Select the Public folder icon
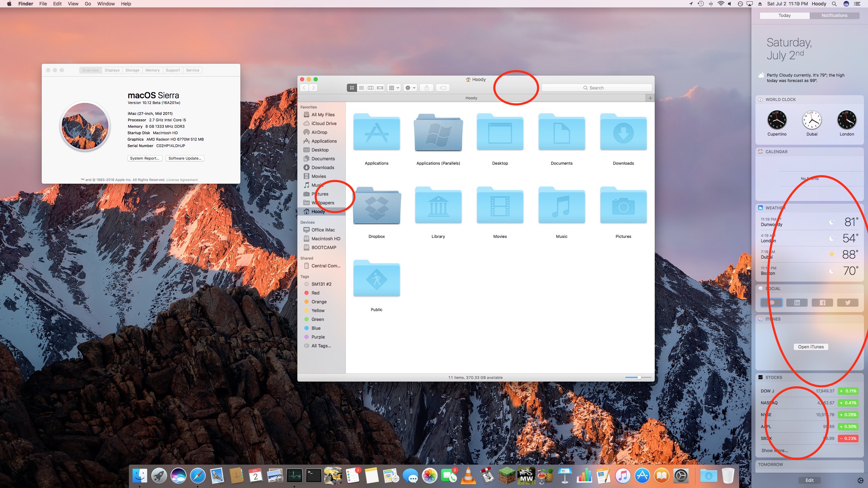Screen dimensions: 868x488 377,279
